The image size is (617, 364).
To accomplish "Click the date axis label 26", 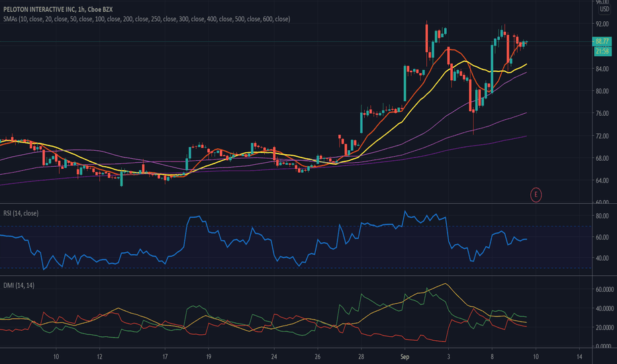I will (x=318, y=357).
